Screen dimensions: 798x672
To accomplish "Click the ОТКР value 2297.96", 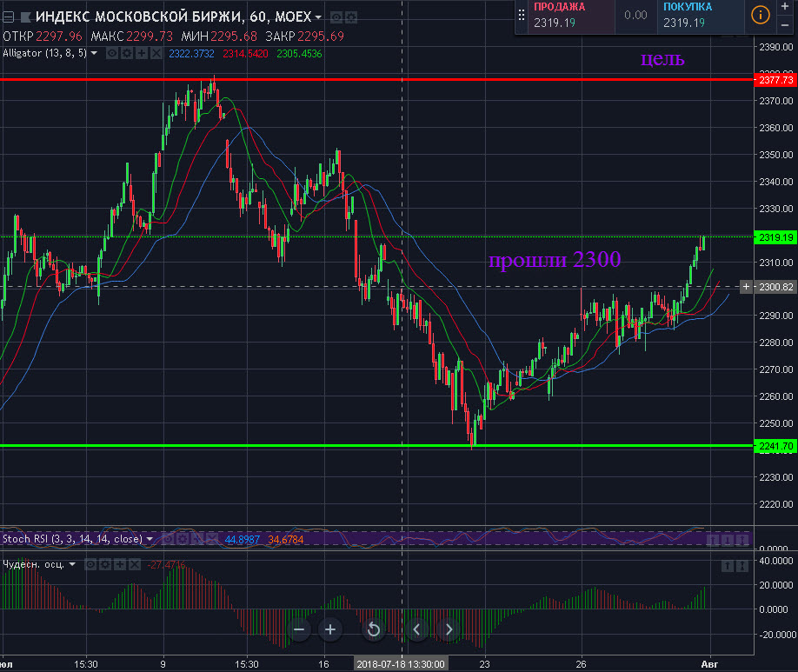I will [59, 37].
